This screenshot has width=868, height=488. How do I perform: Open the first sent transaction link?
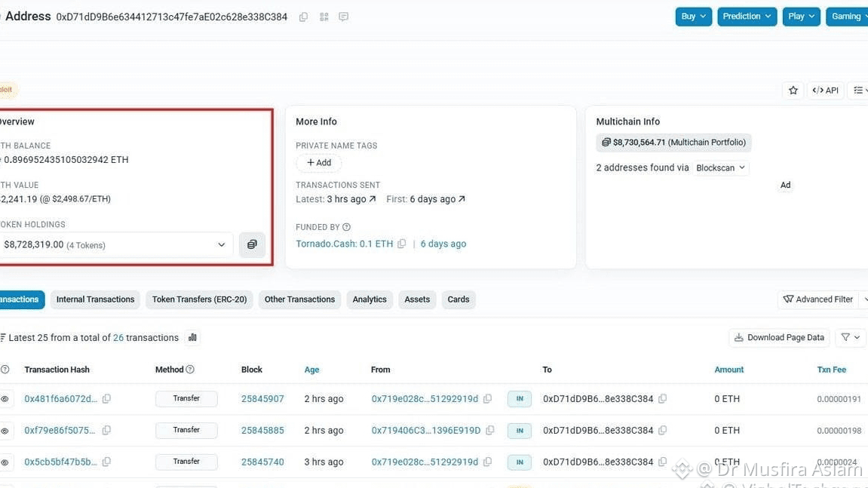[x=437, y=199]
